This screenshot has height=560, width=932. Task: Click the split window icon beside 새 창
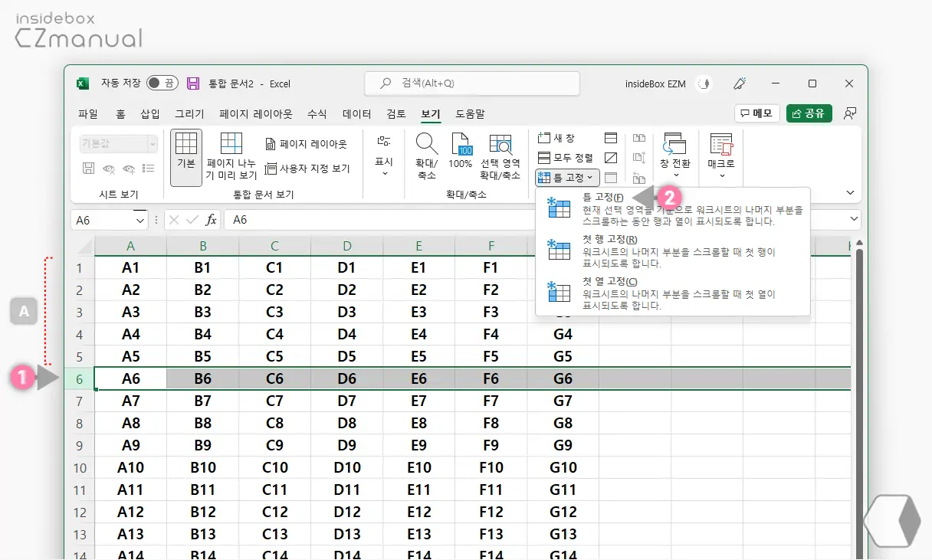(x=611, y=138)
